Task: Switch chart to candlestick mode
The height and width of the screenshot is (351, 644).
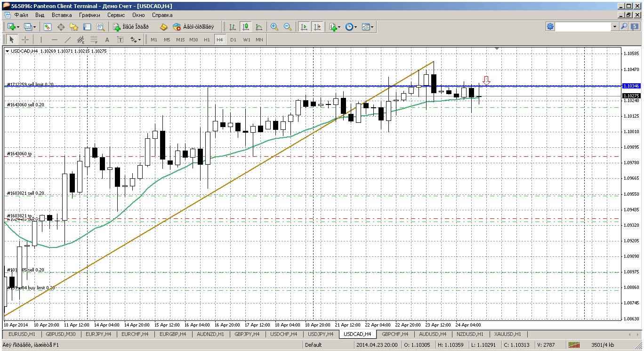Action: pos(245,27)
